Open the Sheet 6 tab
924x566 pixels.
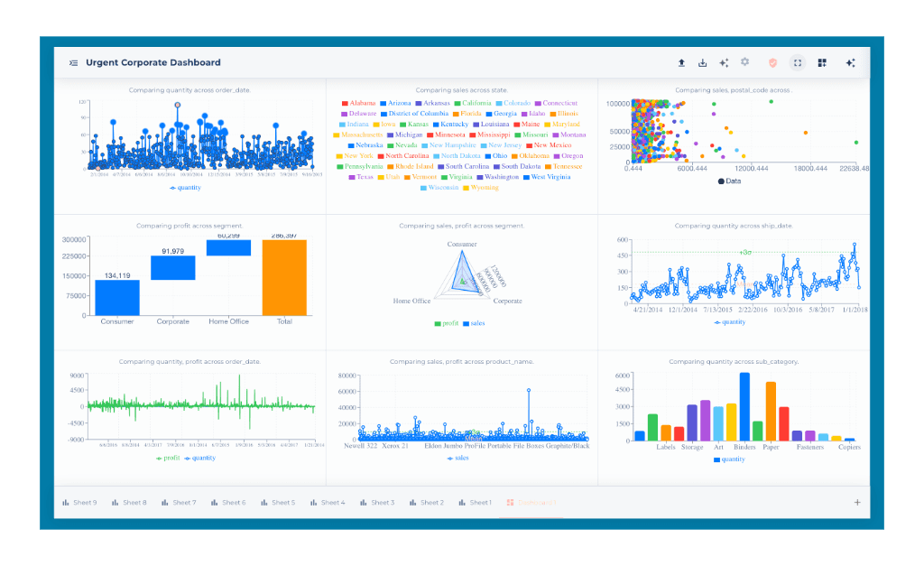coord(228,502)
